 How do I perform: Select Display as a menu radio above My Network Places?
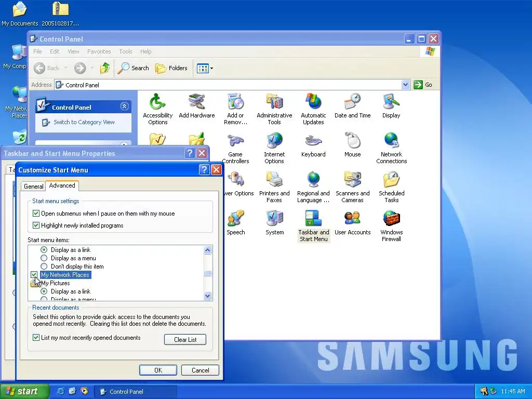pyautogui.click(x=44, y=258)
